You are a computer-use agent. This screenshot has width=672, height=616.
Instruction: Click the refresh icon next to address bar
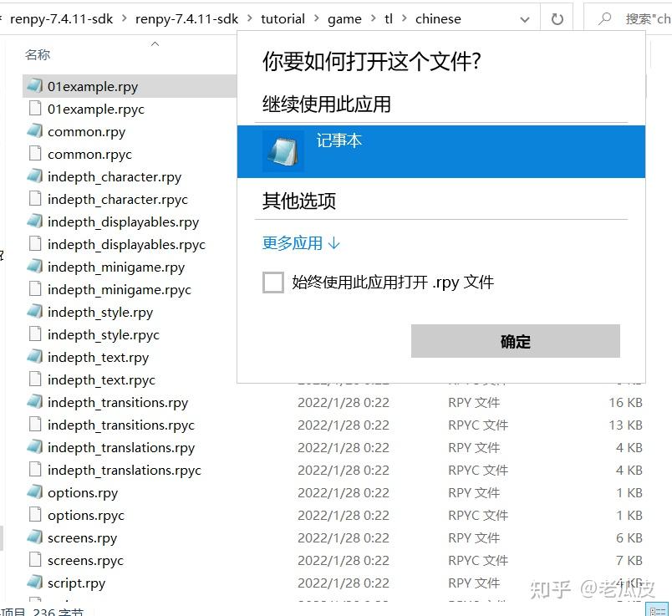pyautogui.click(x=557, y=18)
